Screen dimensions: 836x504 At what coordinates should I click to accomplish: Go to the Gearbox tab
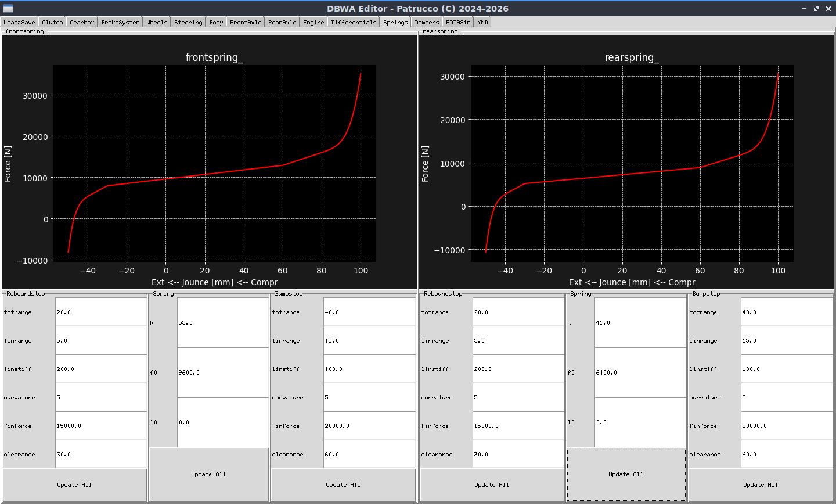tap(82, 22)
